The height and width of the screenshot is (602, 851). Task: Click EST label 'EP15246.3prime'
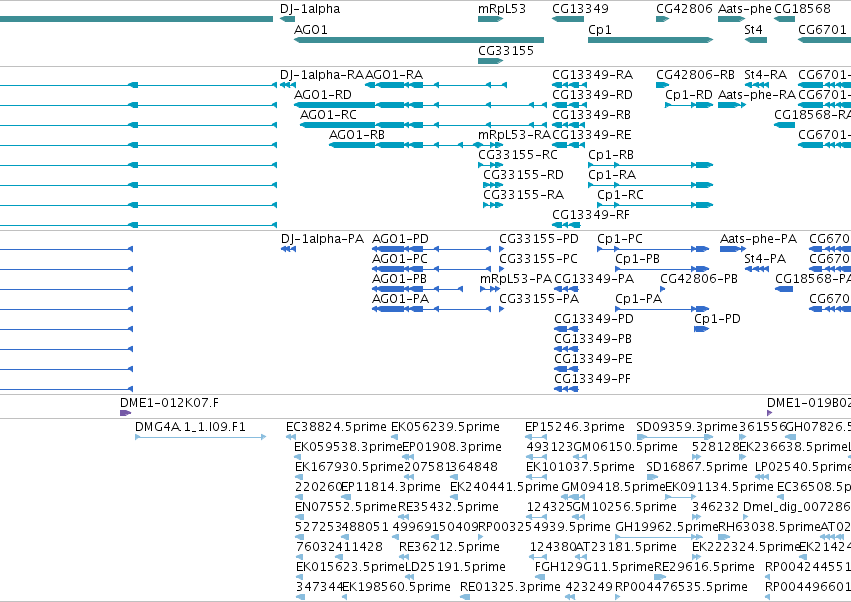point(575,427)
